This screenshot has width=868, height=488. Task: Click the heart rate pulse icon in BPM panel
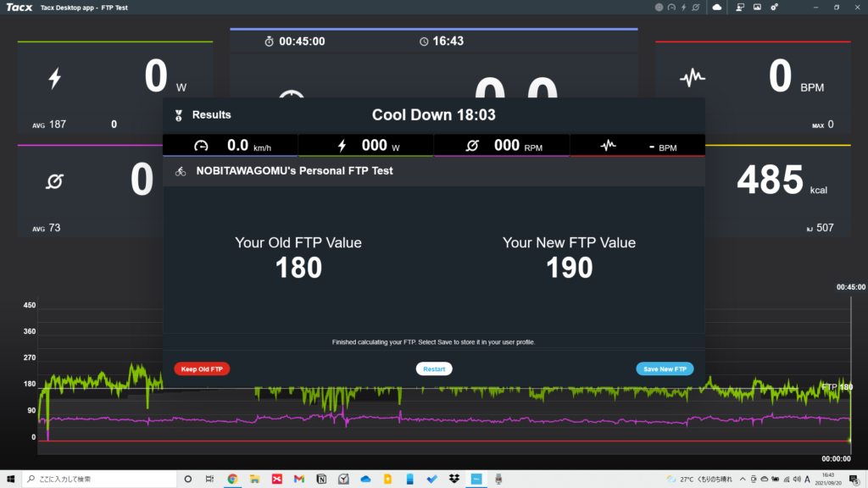[x=693, y=79]
